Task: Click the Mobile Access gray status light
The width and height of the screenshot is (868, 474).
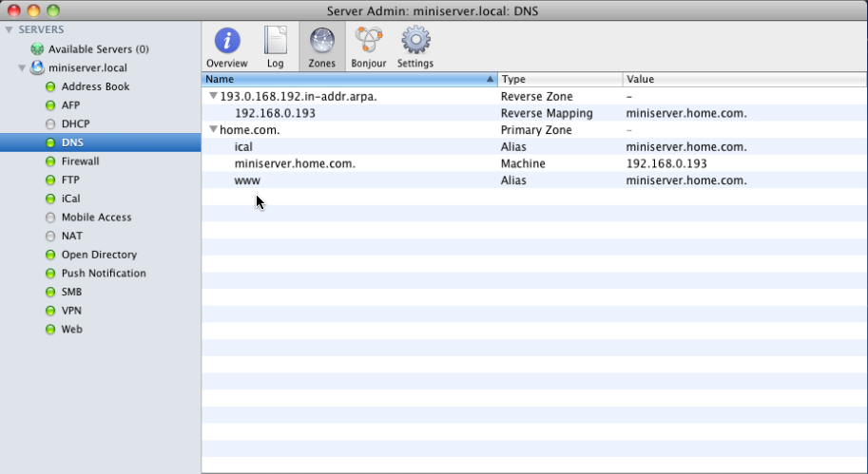Action: [x=50, y=218]
